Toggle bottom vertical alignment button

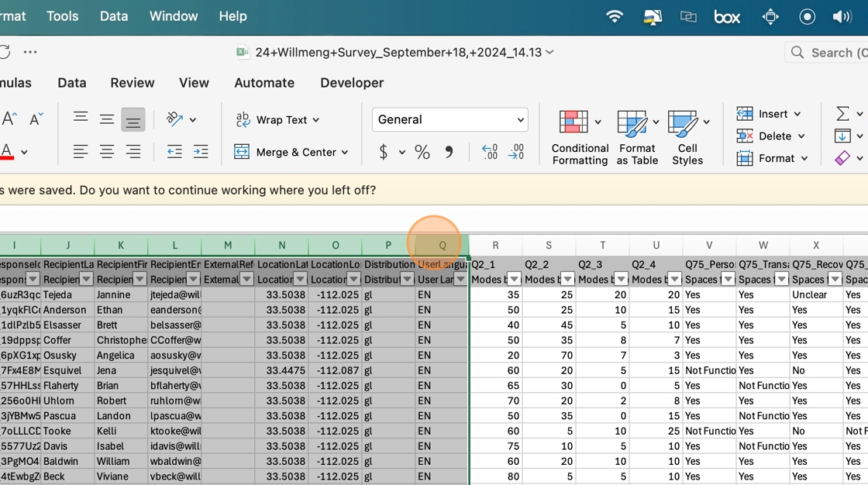coord(133,120)
